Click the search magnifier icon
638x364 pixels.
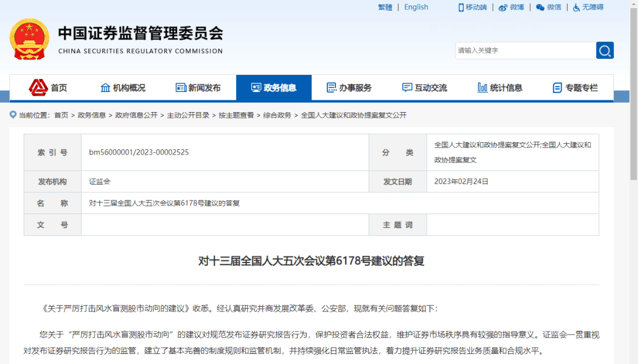click(x=604, y=50)
